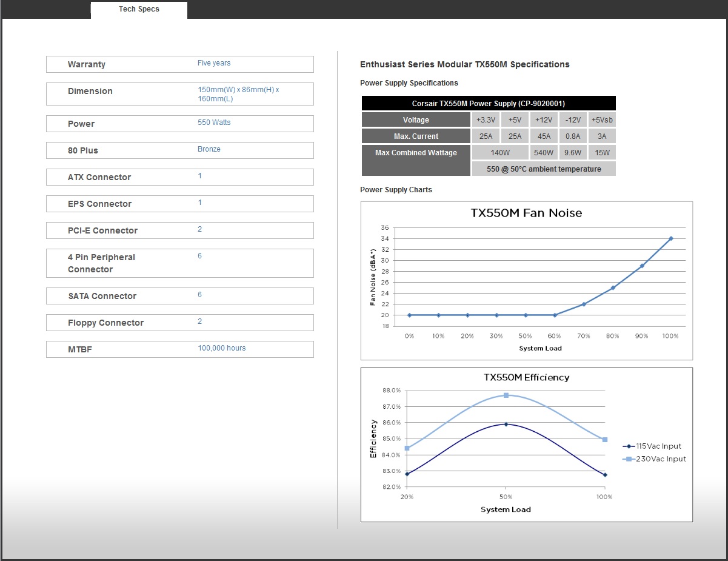This screenshot has width=728, height=561.
Task: Click the Voltage row header cell
Action: tap(416, 120)
